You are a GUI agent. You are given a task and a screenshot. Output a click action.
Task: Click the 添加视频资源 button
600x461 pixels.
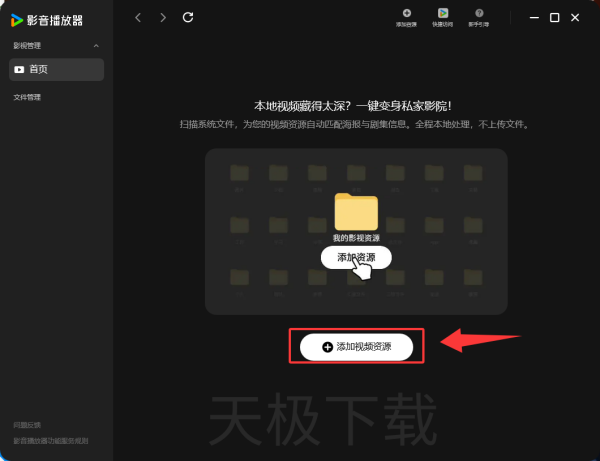(356, 347)
